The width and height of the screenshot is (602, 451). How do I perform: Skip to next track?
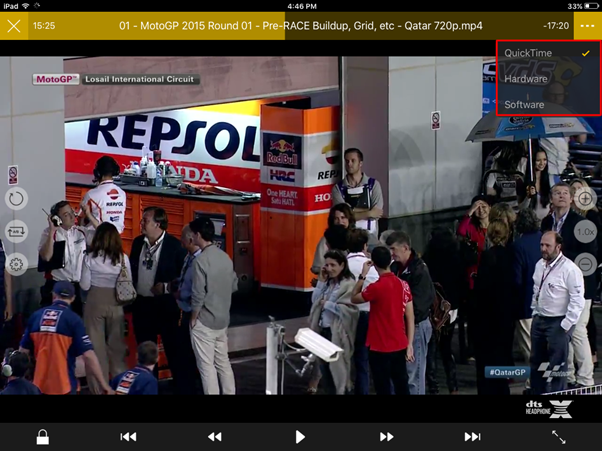click(x=472, y=437)
